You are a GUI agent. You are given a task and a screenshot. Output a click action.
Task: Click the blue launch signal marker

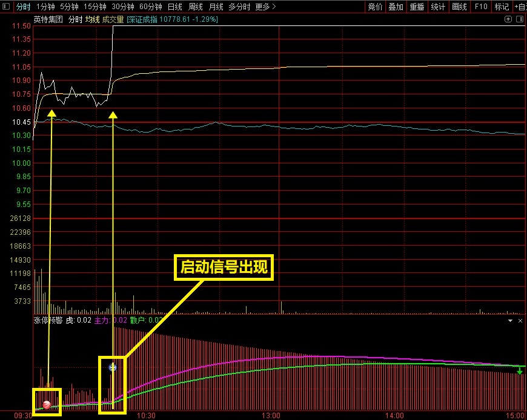(112, 367)
